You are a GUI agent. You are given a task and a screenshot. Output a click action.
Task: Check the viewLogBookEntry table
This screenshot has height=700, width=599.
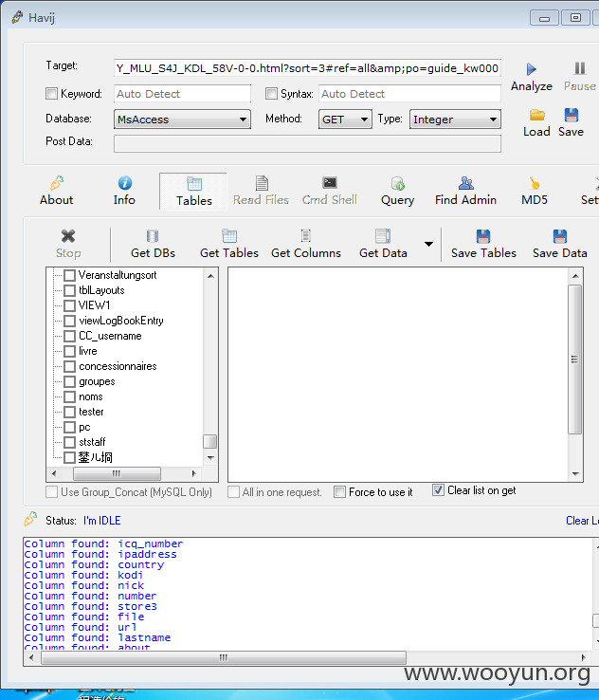69,321
